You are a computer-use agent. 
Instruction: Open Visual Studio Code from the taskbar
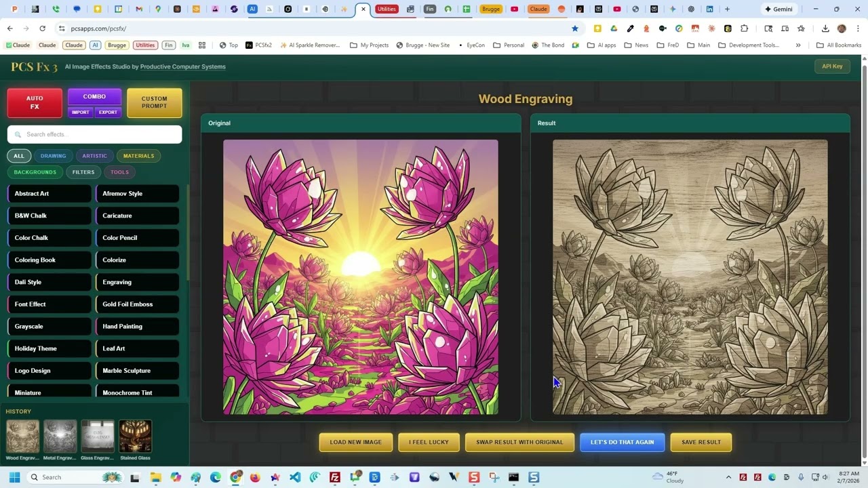(x=295, y=477)
